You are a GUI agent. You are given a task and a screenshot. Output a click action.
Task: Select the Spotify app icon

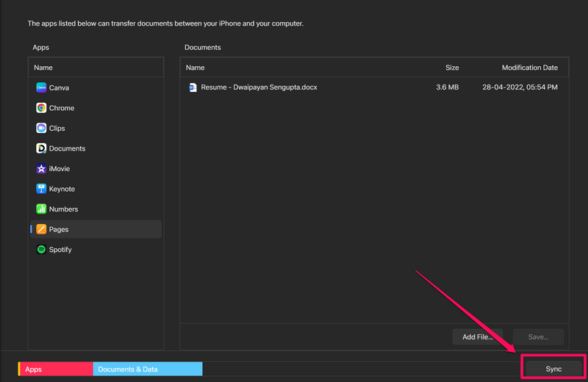42,250
